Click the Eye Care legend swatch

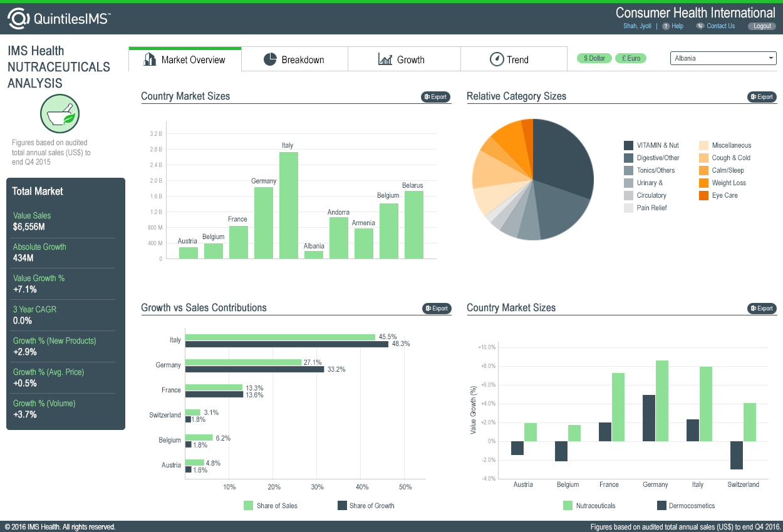[x=703, y=195]
